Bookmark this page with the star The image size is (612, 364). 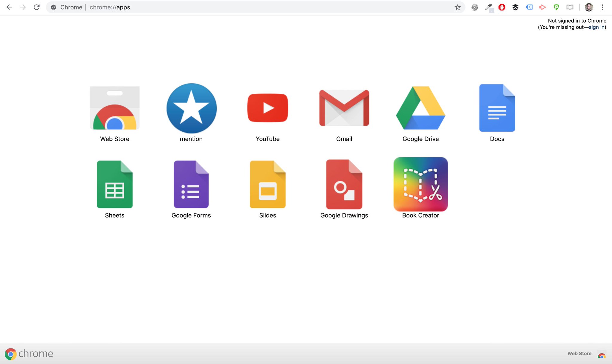[x=458, y=7]
